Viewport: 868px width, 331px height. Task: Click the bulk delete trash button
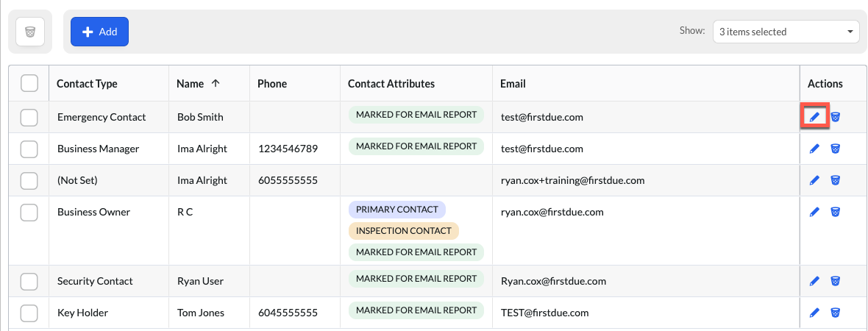tap(30, 32)
